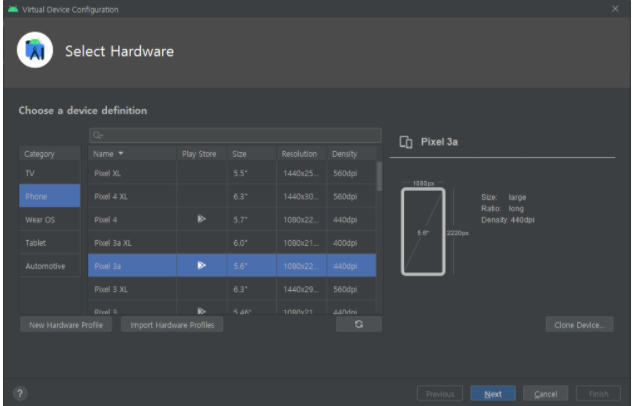Screen dimensions: 633x406
Task: Select the Pixel 4 device name
Action: coord(106,220)
